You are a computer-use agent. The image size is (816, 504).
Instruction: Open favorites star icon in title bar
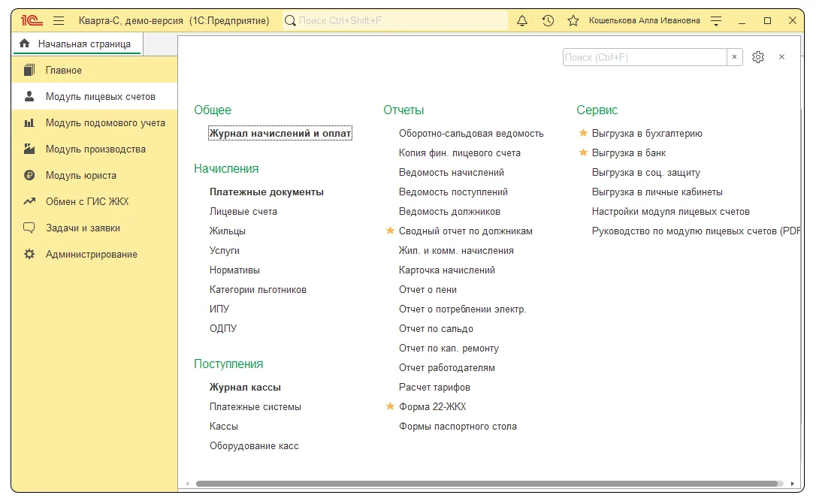tap(573, 21)
